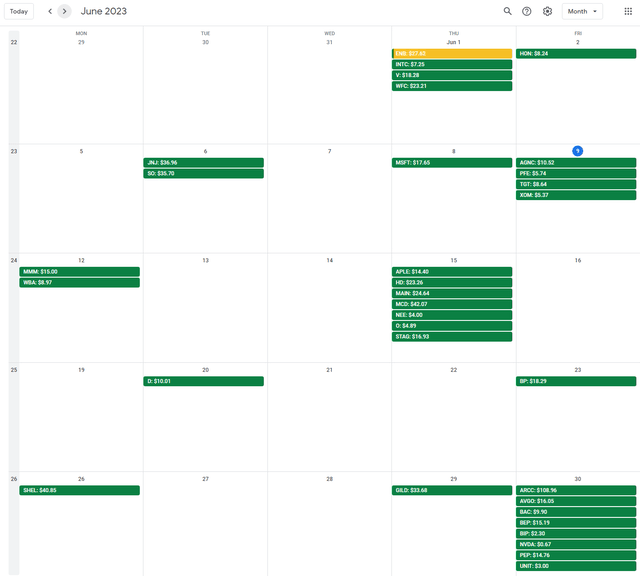This screenshot has height=576, width=640.
Task: Open day view for date 20
Action: [205, 370]
